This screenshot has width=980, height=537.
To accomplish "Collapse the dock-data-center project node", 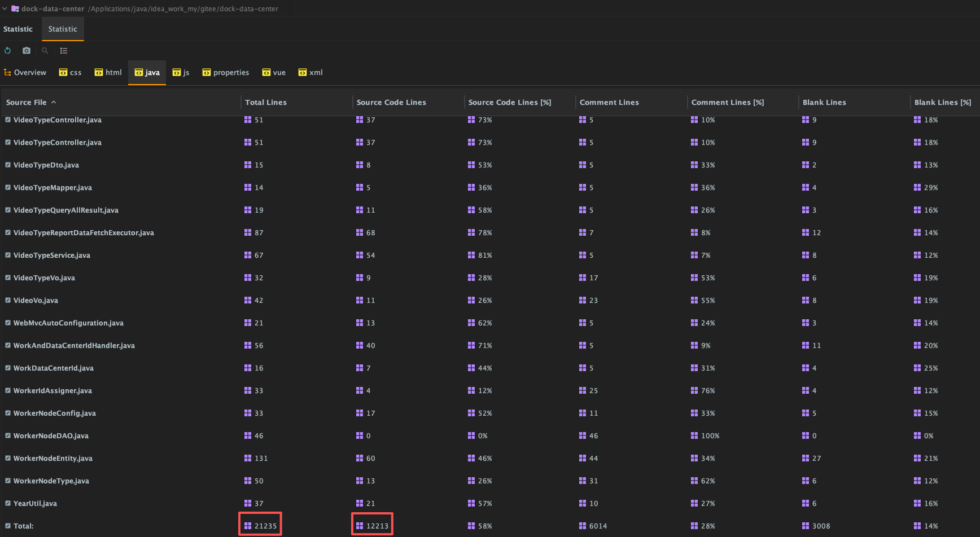I will pyautogui.click(x=5, y=9).
